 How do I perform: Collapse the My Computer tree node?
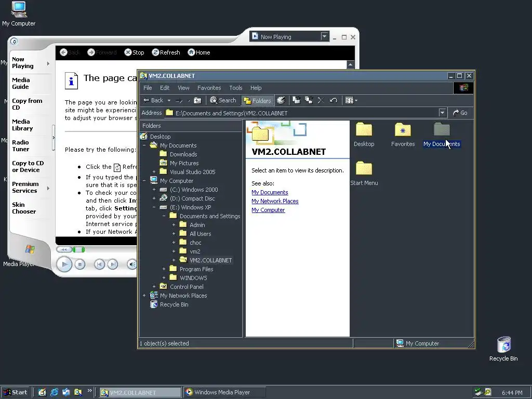click(x=144, y=180)
